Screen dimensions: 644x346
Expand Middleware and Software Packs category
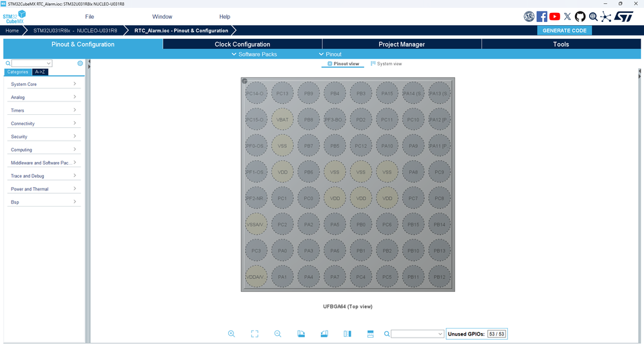(x=44, y=163)
